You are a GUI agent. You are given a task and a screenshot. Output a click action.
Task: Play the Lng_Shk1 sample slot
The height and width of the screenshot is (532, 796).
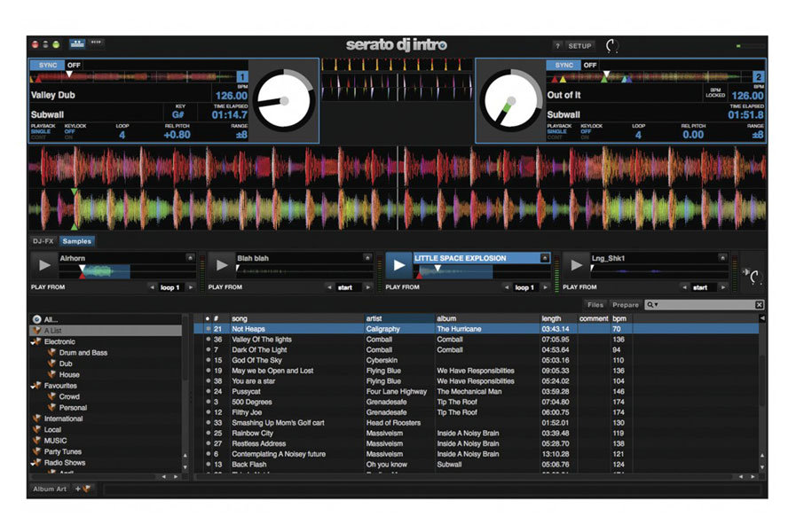click(575, 264)
